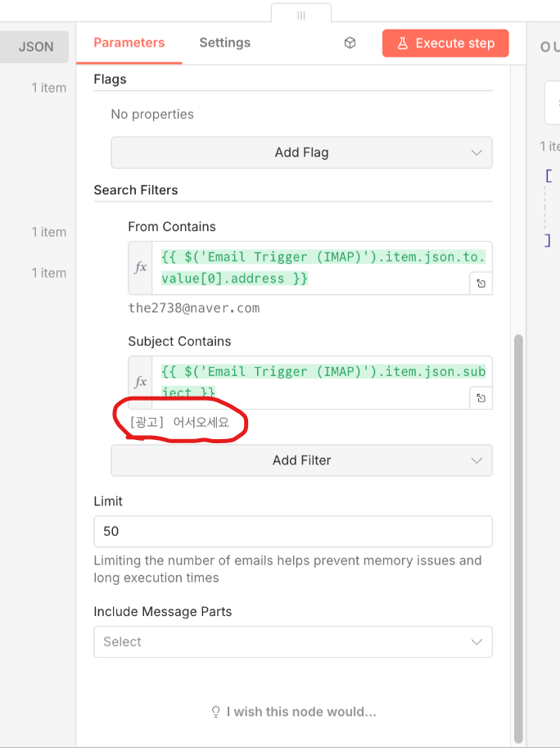Viewport: 560px width, 748px height.
Task: Click the fx icon for Subject Contains
Action: [x=140, y=382]
